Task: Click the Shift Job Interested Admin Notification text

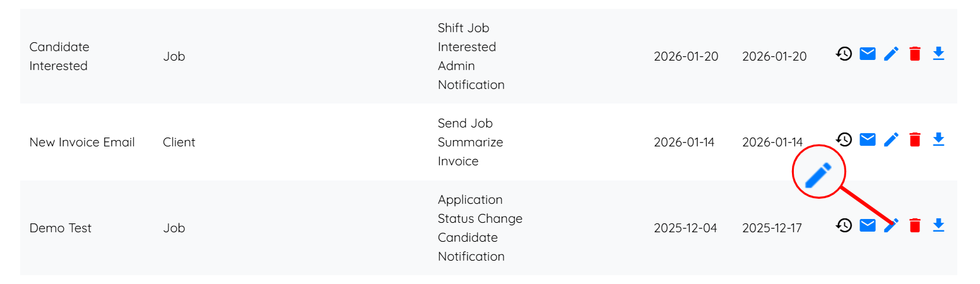Action: pos(471,56)
